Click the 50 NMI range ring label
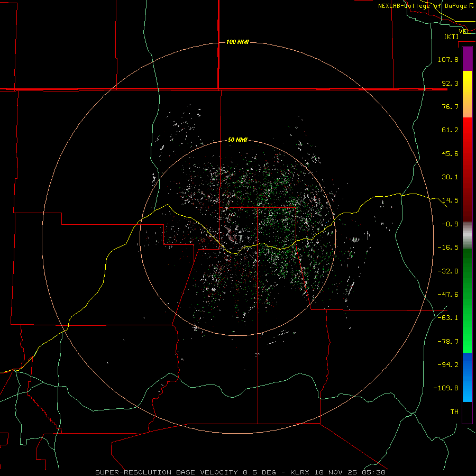The width and height of the screenshot is (476, 476). 237,140
